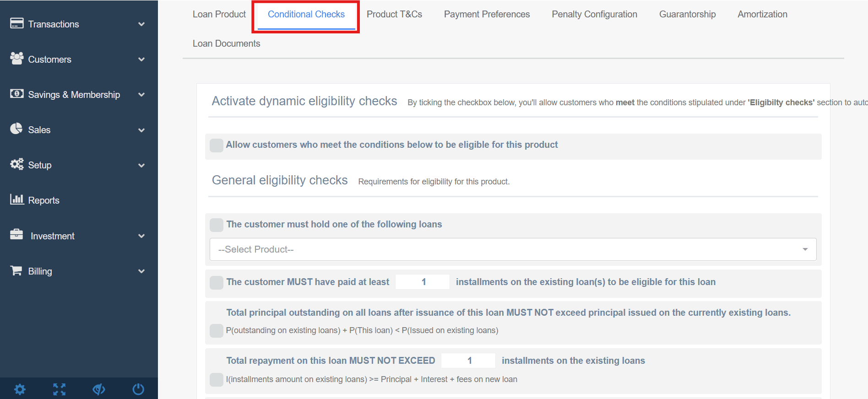Open the Penalty Configuration tab

pos(594,14)
